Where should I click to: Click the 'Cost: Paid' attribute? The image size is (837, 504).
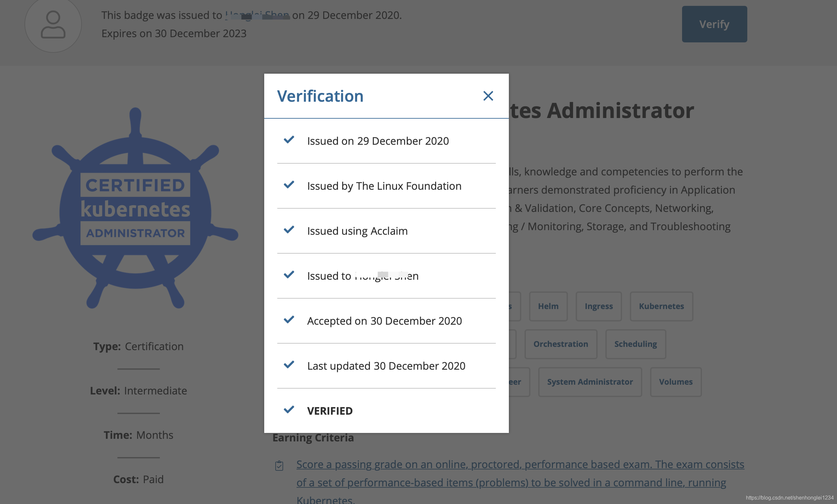pyautogui.click(x=138, y=480)
